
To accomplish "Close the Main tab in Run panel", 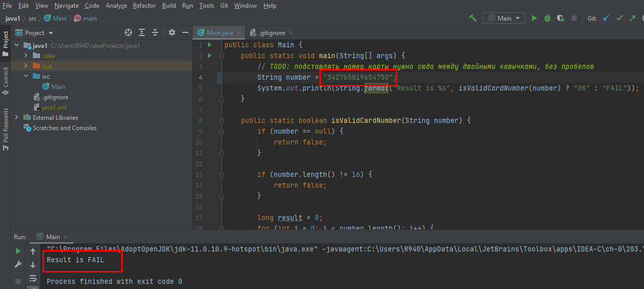I will (67, 237).
